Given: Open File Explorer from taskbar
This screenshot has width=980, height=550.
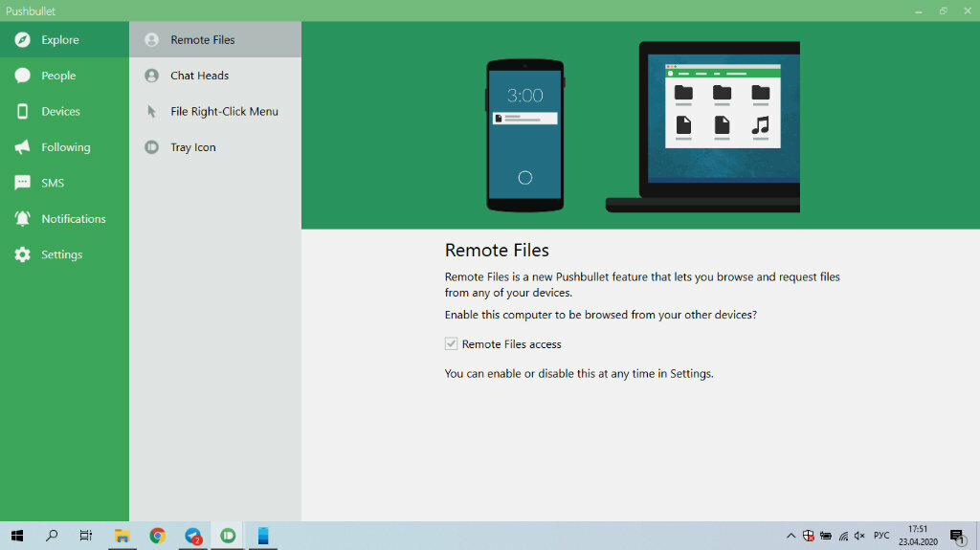Looking at the screenshot, I should 122,536.
